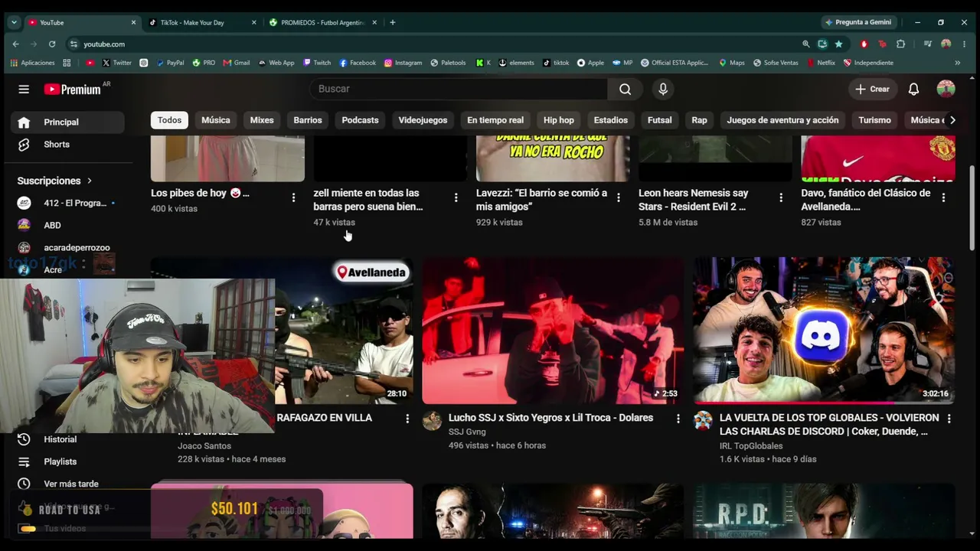Open the notifications bell
Screen dimensions: 980x551
(x=913, y=90)
